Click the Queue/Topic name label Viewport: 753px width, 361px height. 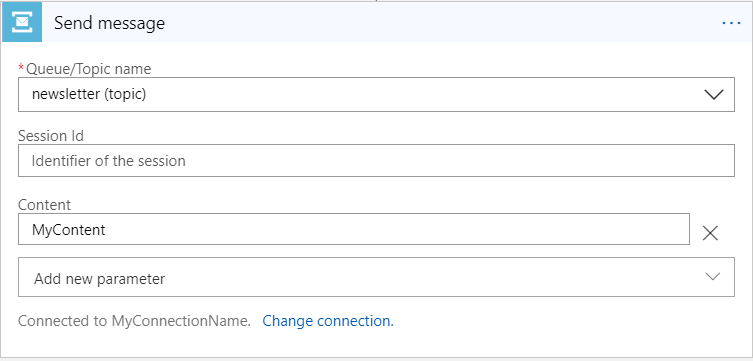[88, 69]
